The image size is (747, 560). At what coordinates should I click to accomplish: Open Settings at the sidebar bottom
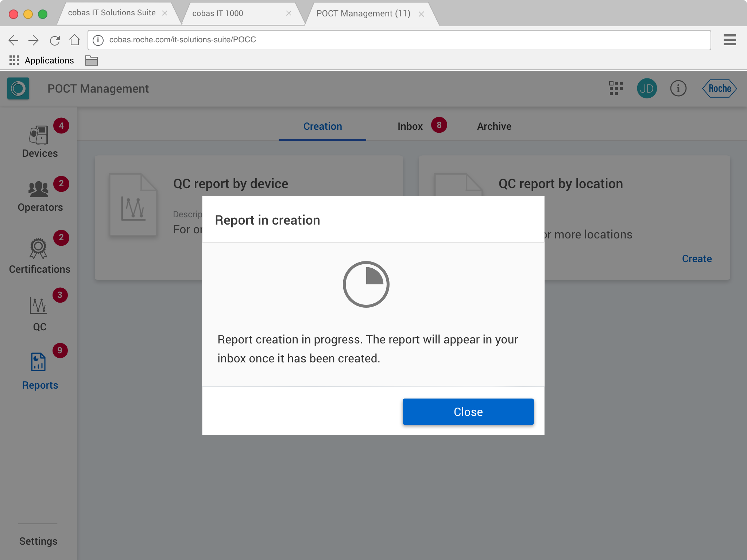38,541
